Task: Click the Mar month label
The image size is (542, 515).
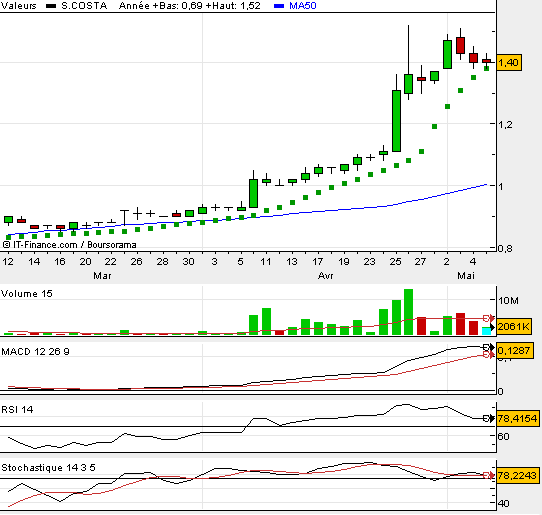Action: 102,276
